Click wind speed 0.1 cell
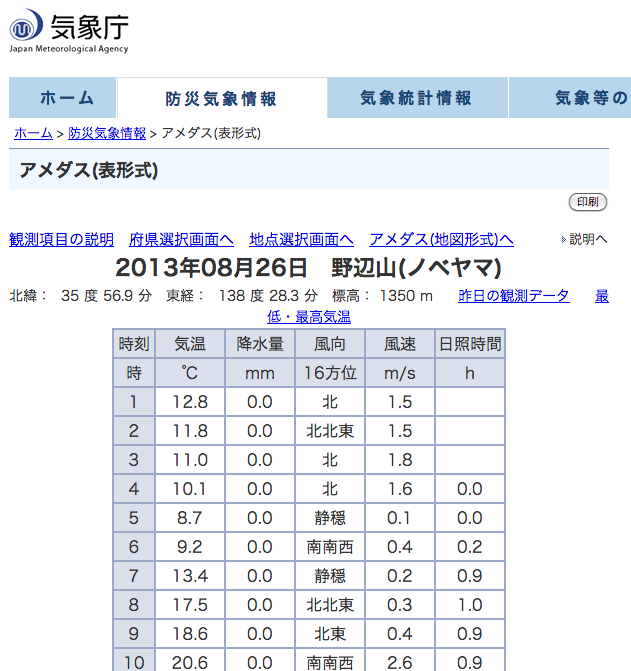This screenshot has height=671, width=631. (400, 518)
